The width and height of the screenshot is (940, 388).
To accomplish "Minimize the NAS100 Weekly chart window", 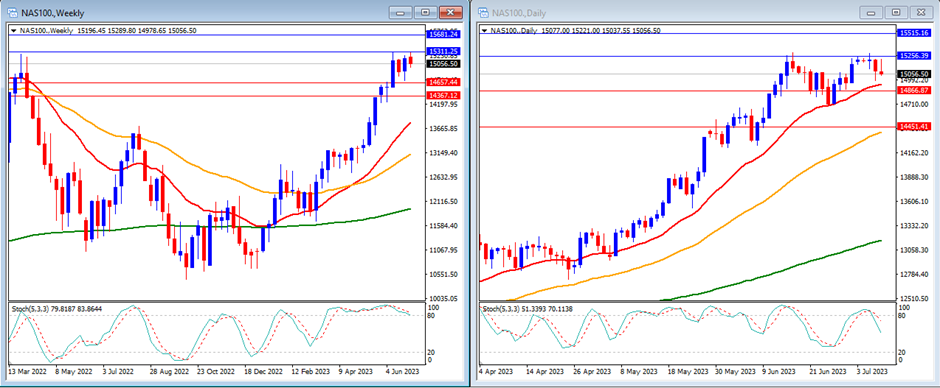I will click(x=401, y=12).
